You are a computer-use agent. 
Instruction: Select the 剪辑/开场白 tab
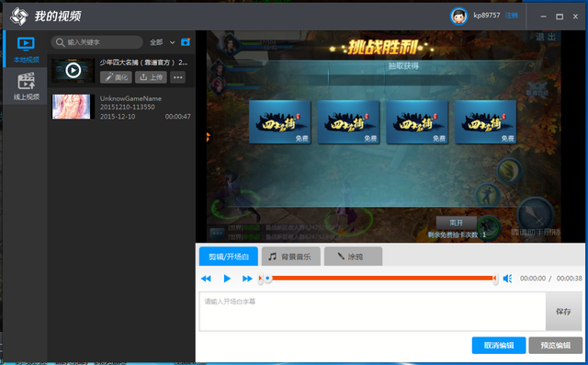tap(229, 257)
